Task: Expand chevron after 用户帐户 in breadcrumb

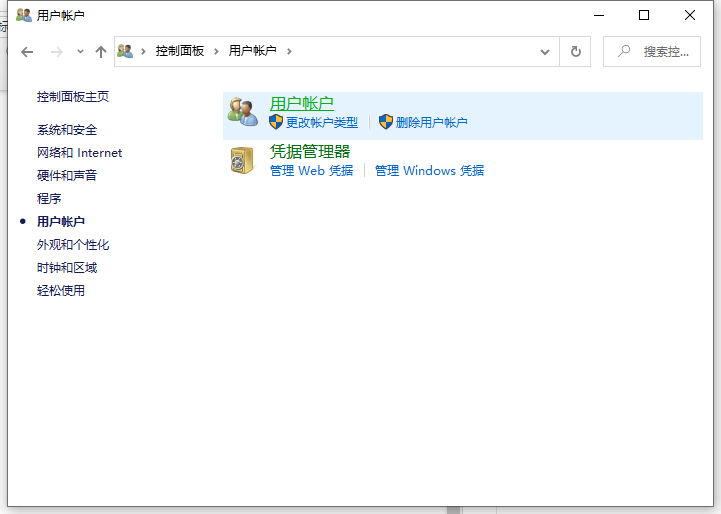Action: 289,51
